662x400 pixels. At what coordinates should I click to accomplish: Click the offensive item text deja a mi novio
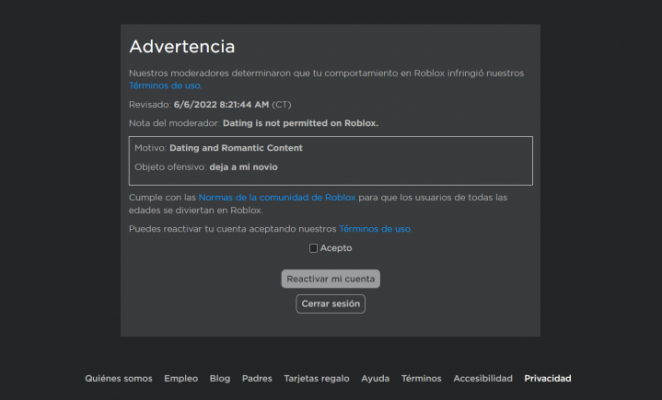244,167
